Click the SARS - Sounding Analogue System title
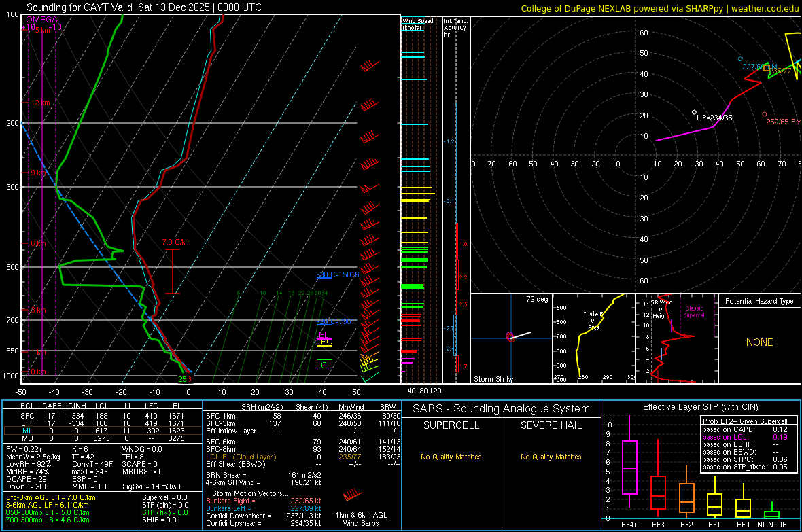Screen dimensions: 802x532 click(501, 409)
